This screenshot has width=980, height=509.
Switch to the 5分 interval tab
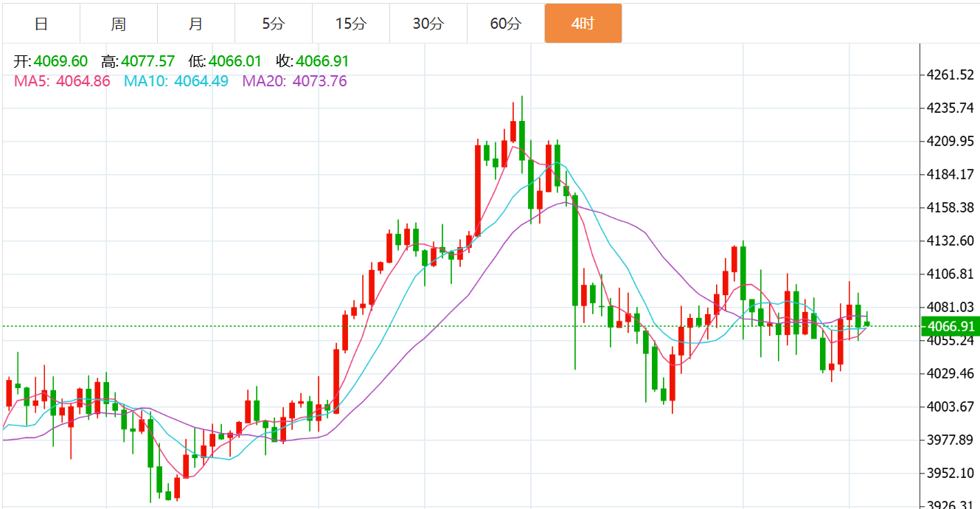[x=273, y=24]
